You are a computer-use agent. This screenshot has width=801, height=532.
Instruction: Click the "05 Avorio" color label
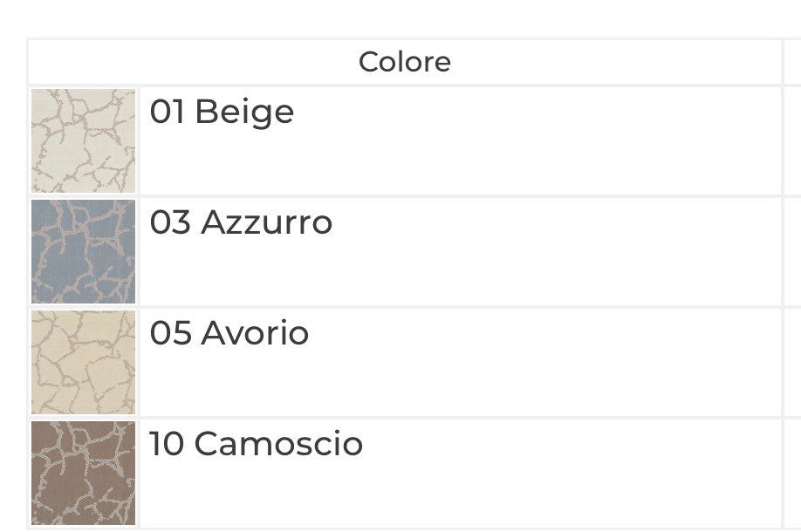click(229, 333)
